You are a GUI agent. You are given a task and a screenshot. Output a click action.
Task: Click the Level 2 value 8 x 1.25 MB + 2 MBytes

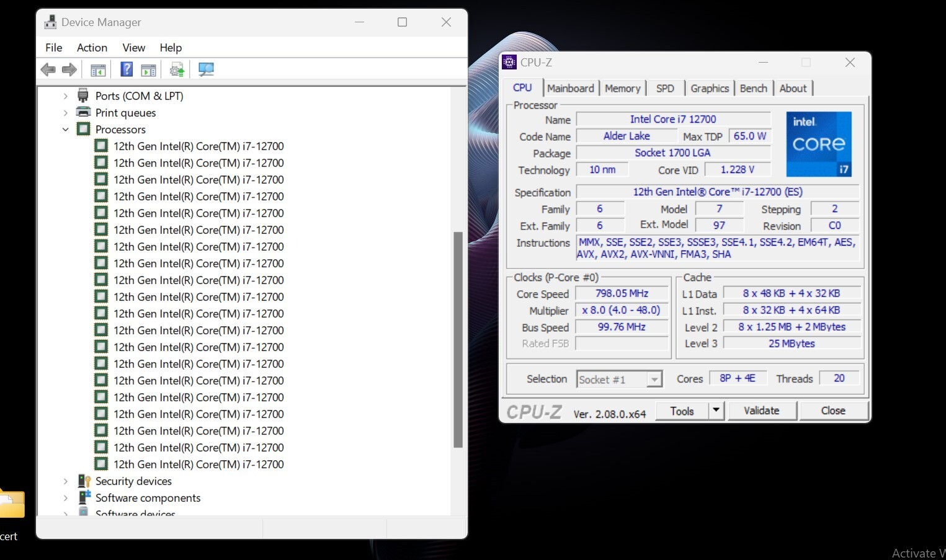[792, 327]
